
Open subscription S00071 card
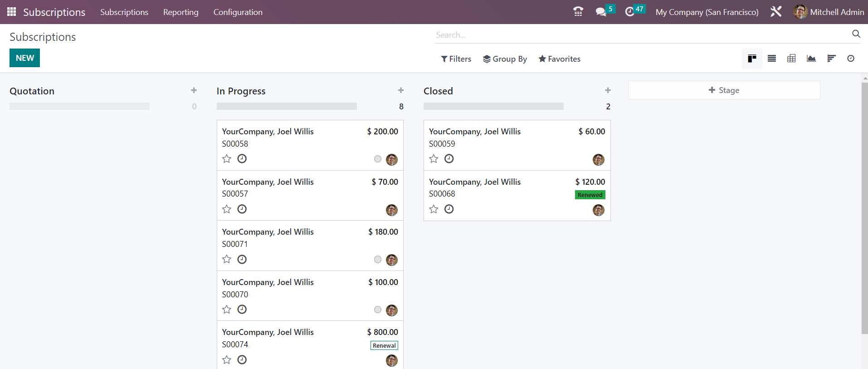310,246
